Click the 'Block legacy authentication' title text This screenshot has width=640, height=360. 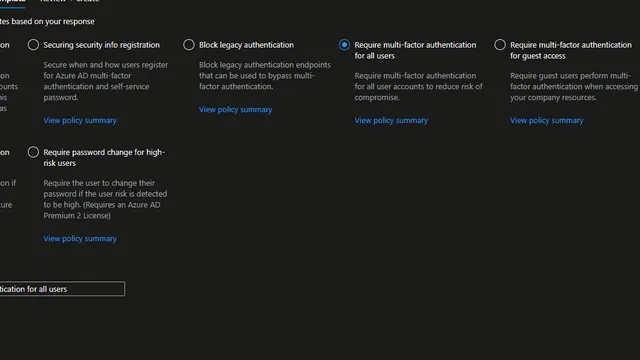point(246,45)
